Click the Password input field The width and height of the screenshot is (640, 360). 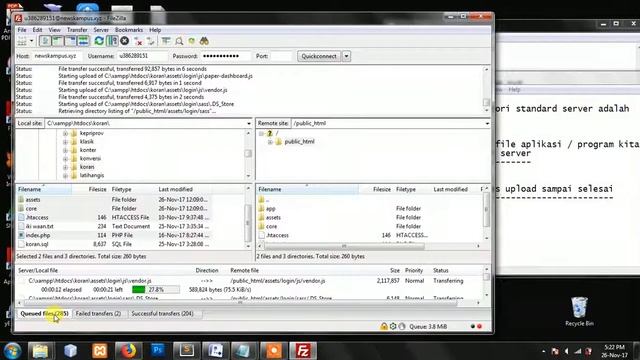226,56
